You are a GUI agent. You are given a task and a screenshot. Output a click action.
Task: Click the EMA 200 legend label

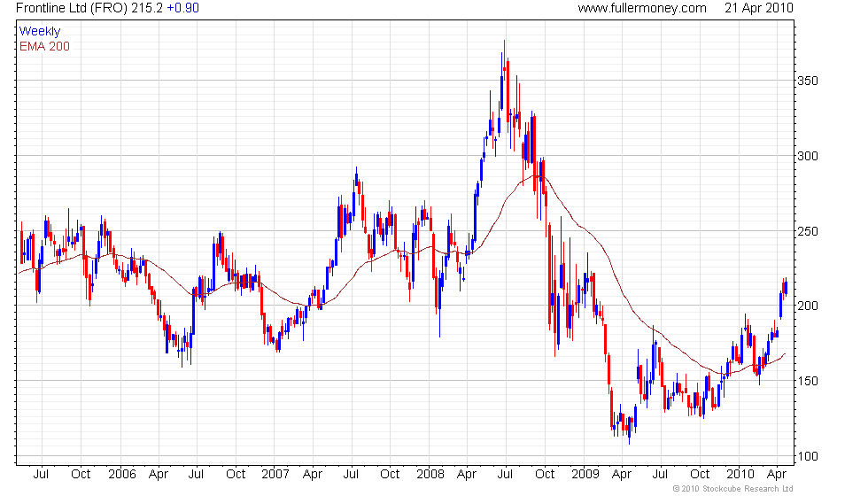[x=44, y=46]
